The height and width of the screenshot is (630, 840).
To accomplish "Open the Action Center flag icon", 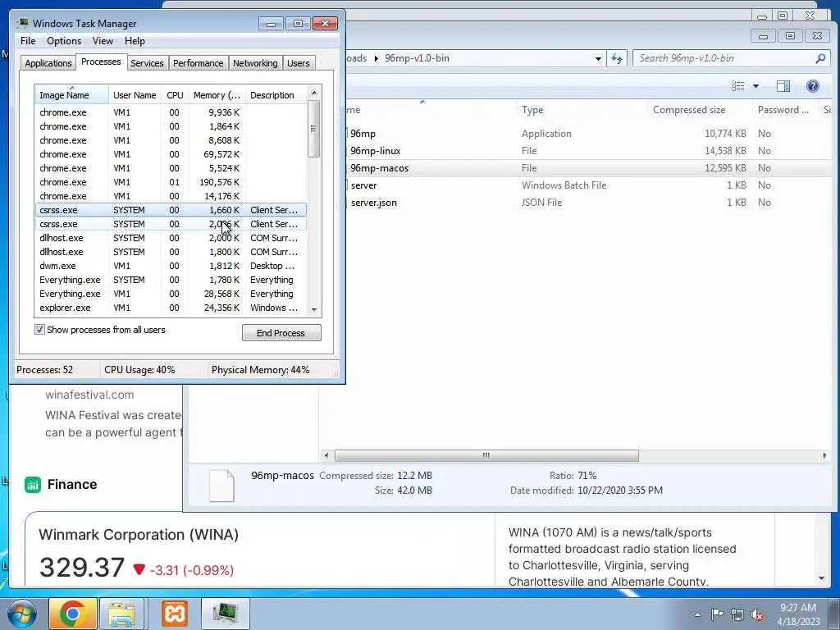I will (717, 614).
